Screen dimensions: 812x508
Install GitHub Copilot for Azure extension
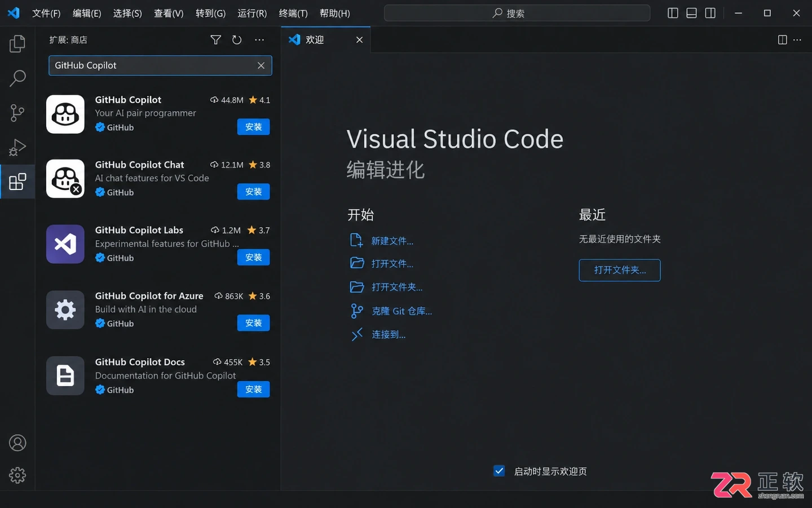pos(253,323)
